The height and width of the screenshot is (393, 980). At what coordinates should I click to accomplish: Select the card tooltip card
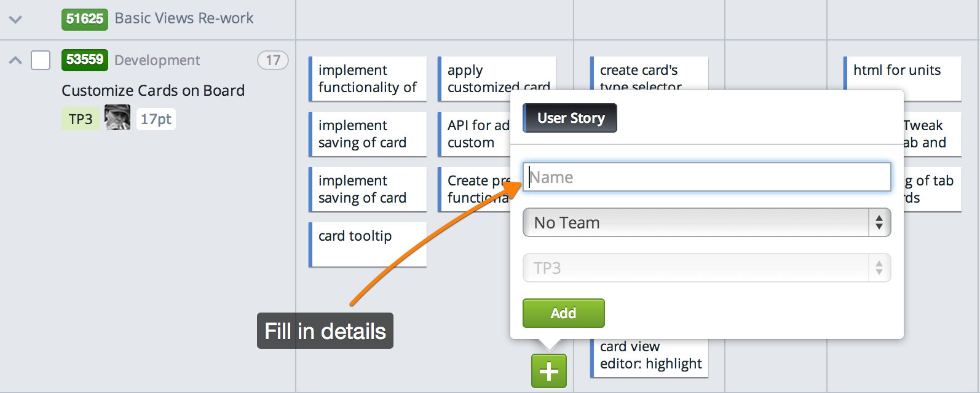367,244
